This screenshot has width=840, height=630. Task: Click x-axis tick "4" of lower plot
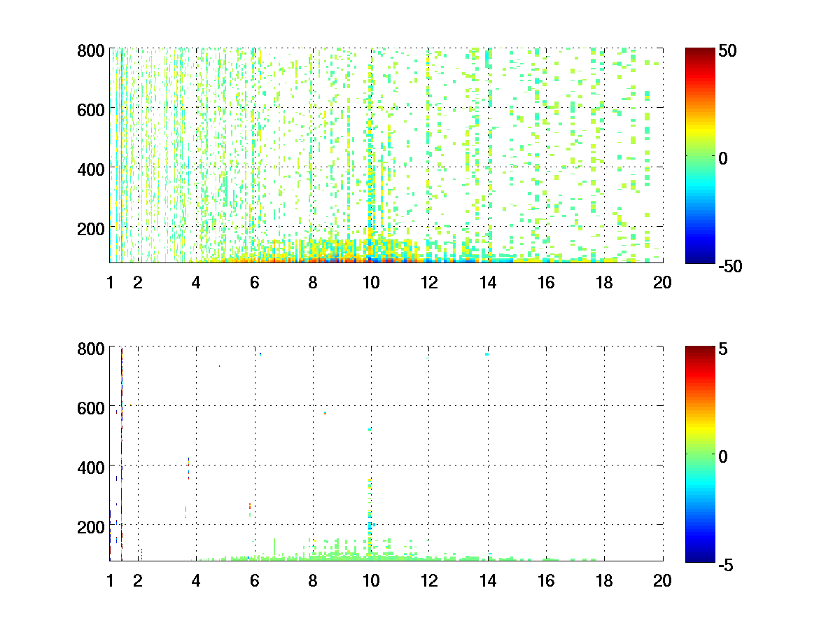196,580
